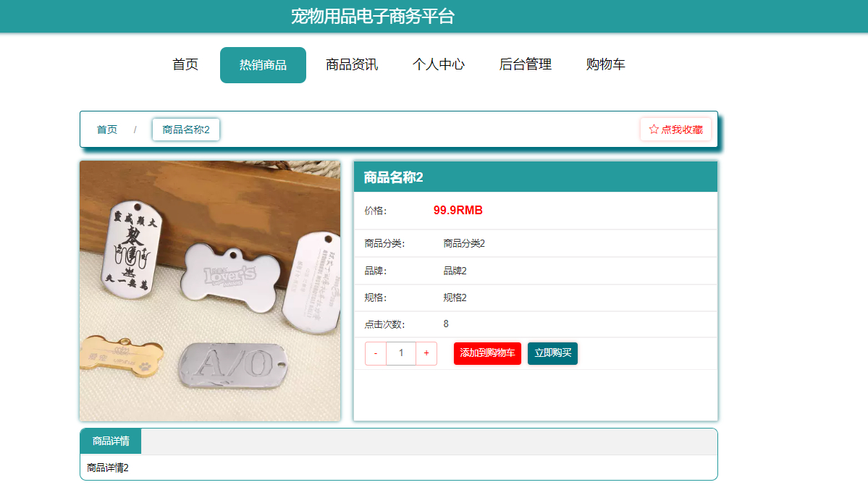Add item via 添加到购物车 button
Viewport: 868px width, 498px height.
click(487, 353)
